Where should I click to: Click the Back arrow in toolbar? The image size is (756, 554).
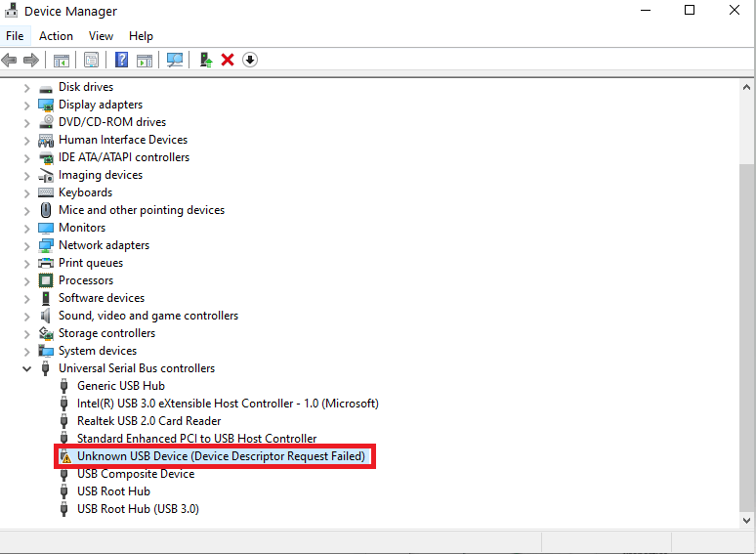coord(10,60)
